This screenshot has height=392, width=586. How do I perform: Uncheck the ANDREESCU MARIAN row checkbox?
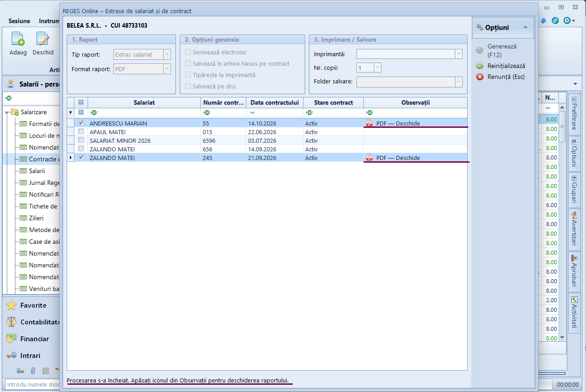point(81,123)
